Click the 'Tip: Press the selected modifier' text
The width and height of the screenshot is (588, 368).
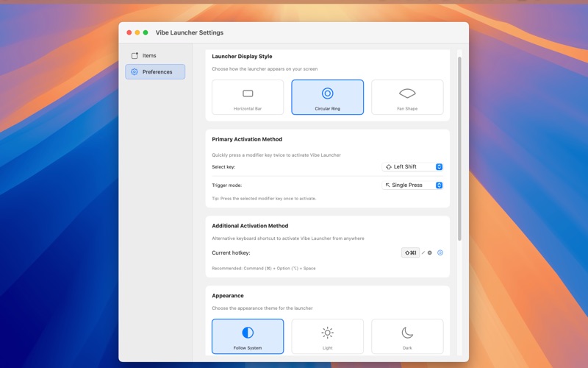[264, 198]
